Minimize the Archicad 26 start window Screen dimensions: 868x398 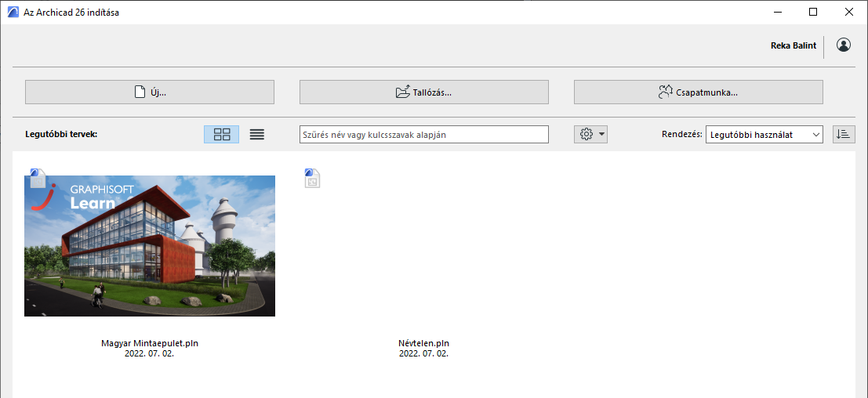click(x=776, y=13)
